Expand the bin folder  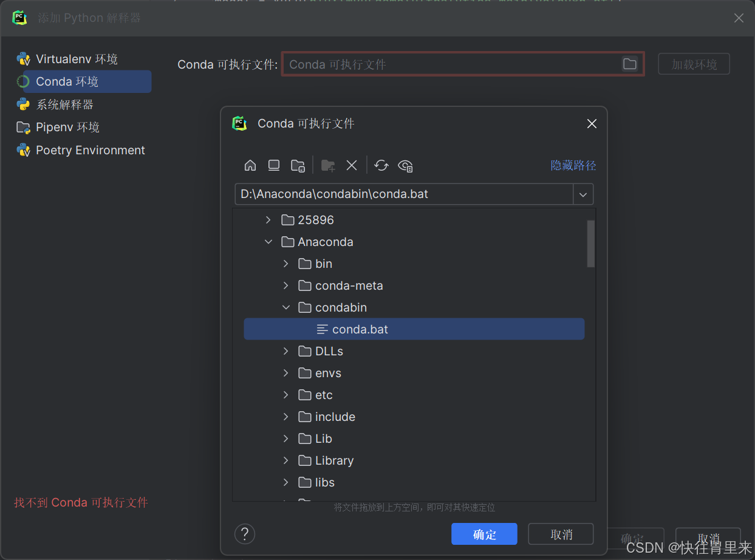coord(286,264)
